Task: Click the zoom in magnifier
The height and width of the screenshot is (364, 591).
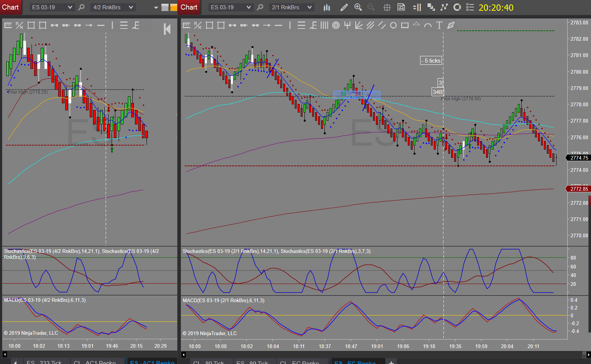Action: coord(358,7)
